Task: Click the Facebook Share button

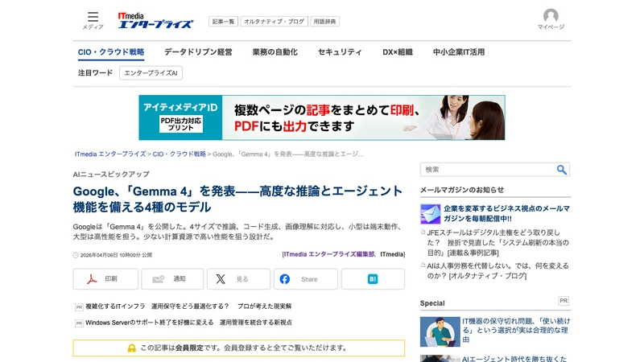Action: (306, 279)
